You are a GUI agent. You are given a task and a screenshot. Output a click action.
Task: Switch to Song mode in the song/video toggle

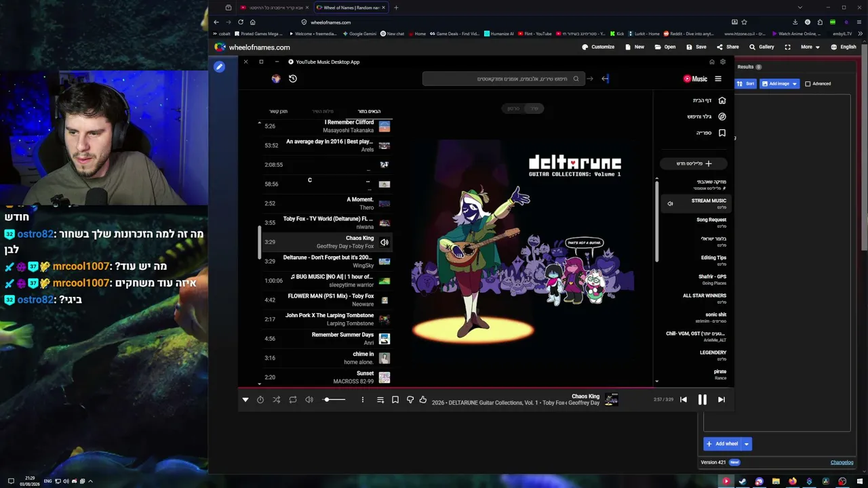tap(534, 108)
